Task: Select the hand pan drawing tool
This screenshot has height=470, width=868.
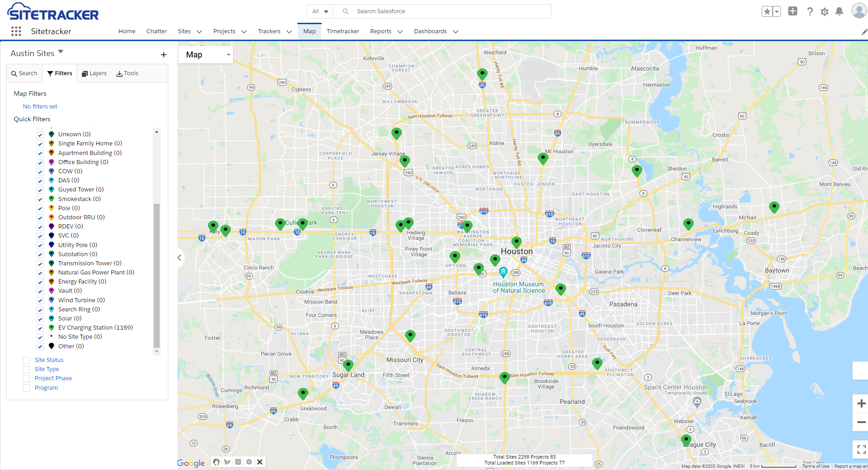Action: point(216,462)
